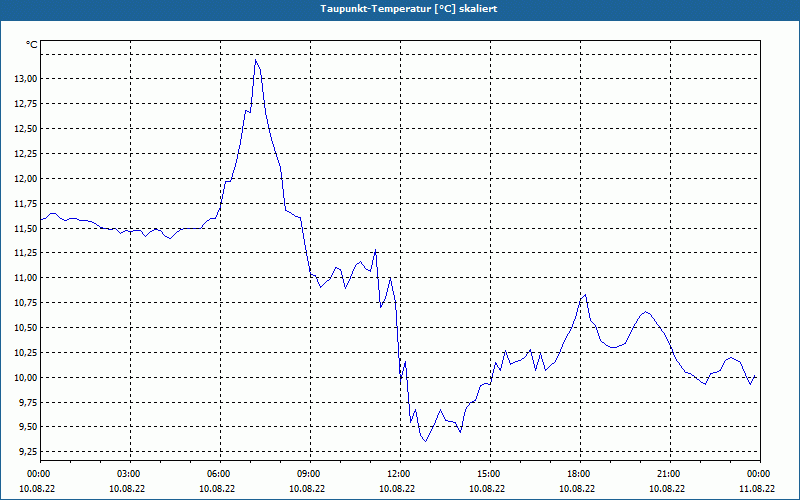The height and width of the screenshot is (500, 800).
Task: Click the 10,75 y-axis label
Action: click(26, 303)
